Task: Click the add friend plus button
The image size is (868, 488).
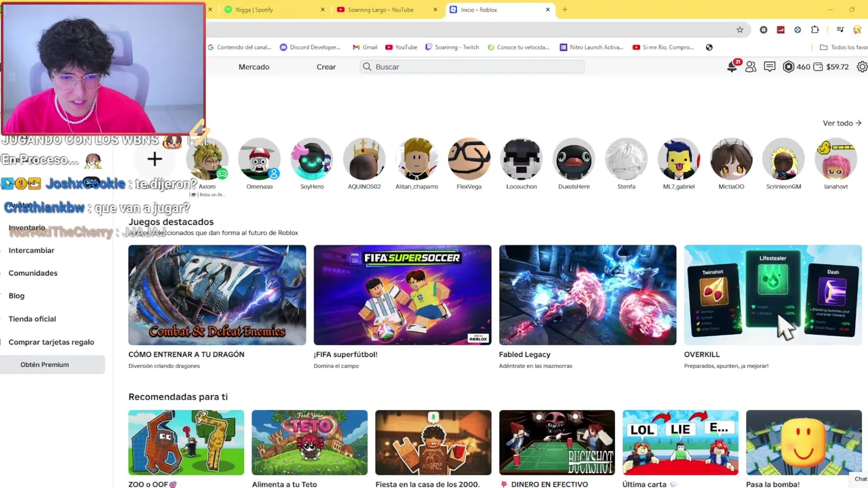Action: (155, 159)
